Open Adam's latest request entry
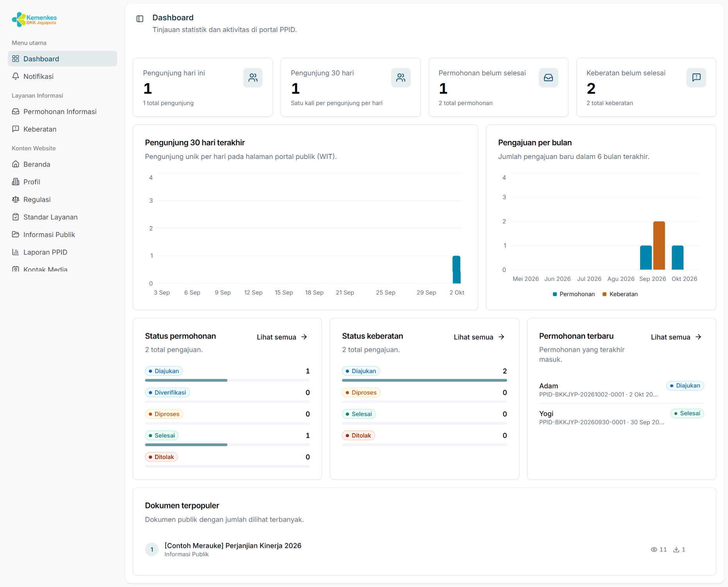 tap(621, 390)
